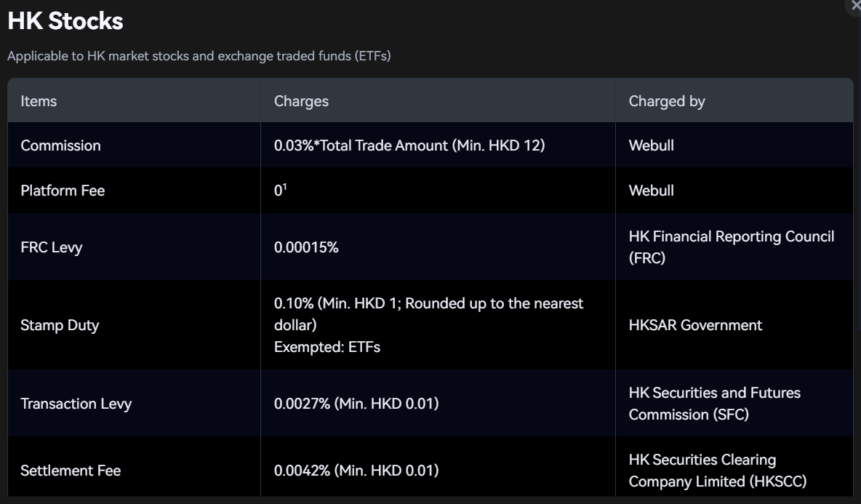
Task: Click the Items column header
Action: pyautogui.click(x=39, y=101)
